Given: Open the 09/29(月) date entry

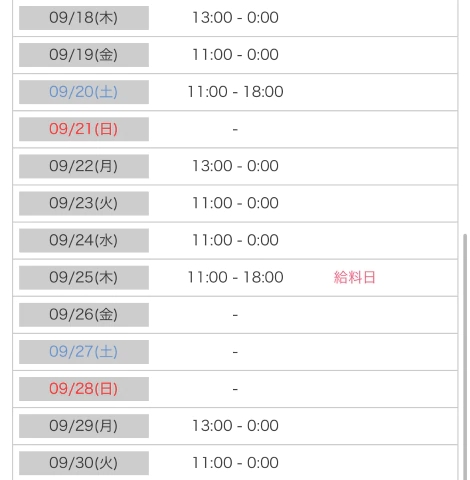Looking at the screenshot, I should pyautogui.click(x=84, y=426).
